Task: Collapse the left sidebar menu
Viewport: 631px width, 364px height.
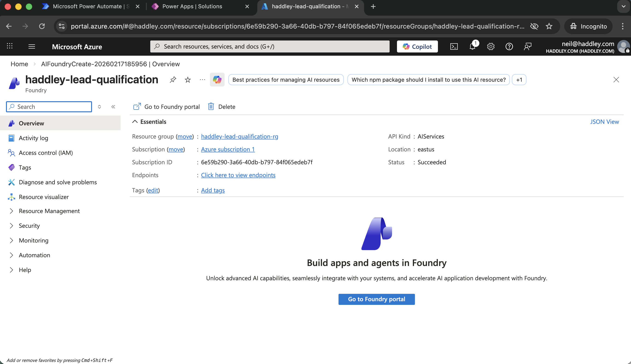Action: pyautogui.click(x=113, y=107)
